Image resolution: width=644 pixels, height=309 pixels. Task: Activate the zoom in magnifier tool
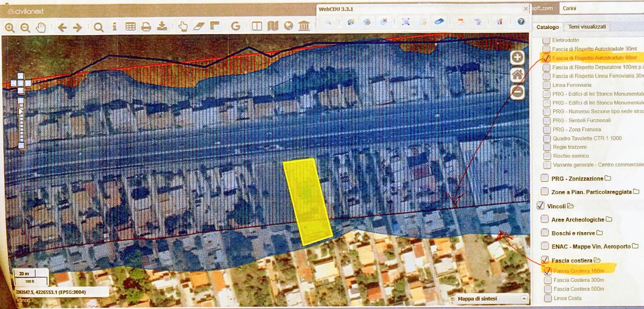(x=9, y=28)
